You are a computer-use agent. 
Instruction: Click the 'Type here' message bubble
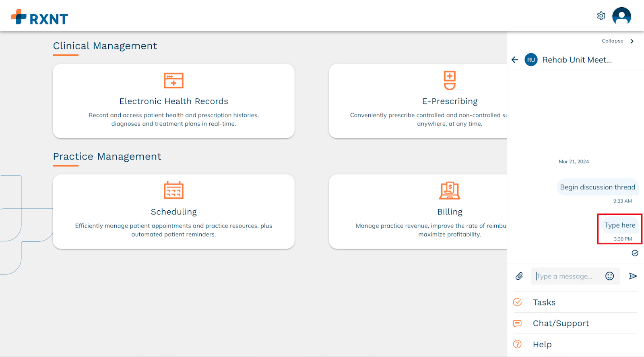click(x=619, y=225)
